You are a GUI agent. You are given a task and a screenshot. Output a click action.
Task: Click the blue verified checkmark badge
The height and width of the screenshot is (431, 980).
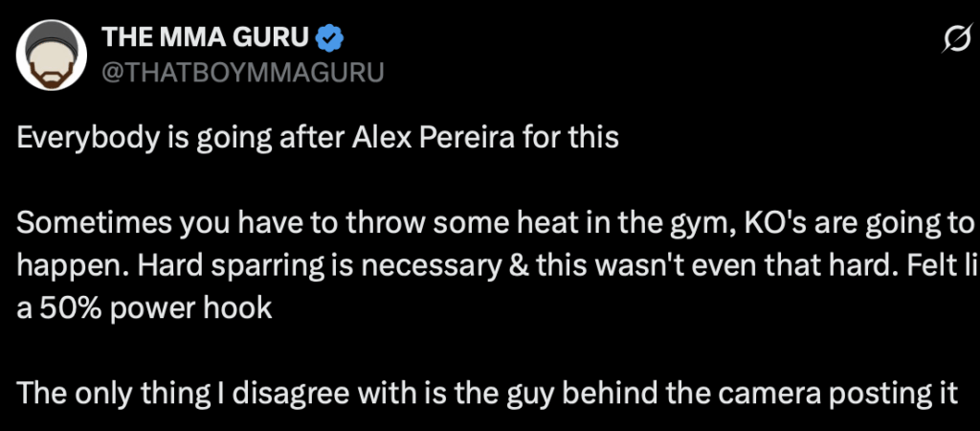pyautogui.click(x=330, y=39)
